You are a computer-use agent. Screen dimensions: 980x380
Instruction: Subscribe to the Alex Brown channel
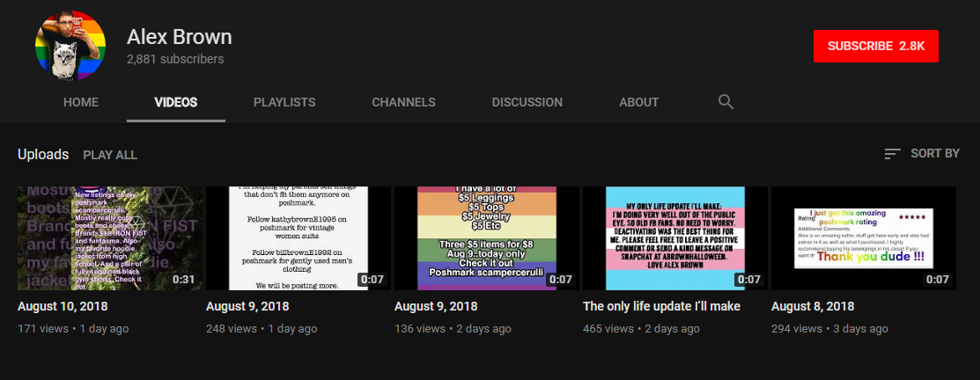[875, 46]
